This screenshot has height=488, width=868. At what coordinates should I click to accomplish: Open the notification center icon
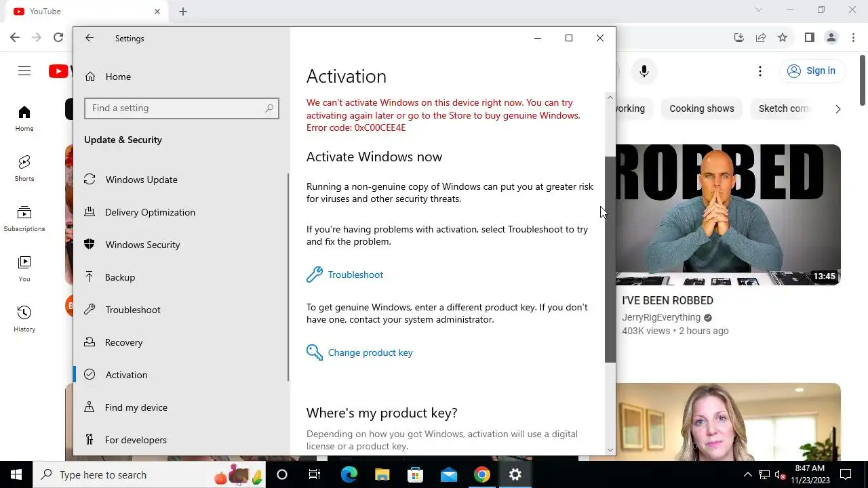pyautogui.click(x=846, y=474)
